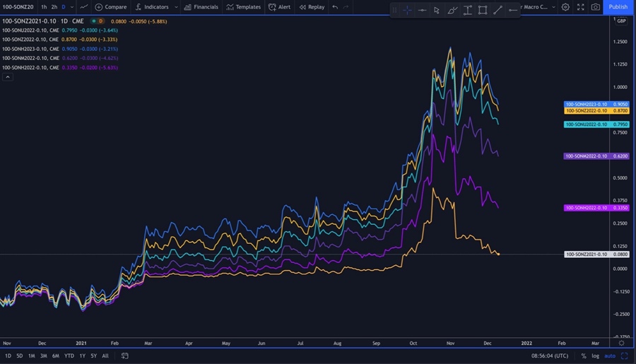
Task: Enter fullscreen mode
Action: coord(581,7)
